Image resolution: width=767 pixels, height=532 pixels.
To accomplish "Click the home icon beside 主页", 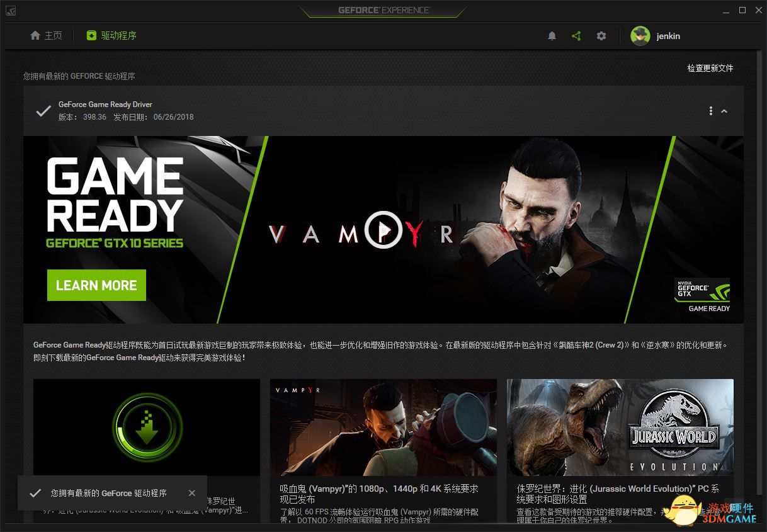I will click(x=35, y=35).
